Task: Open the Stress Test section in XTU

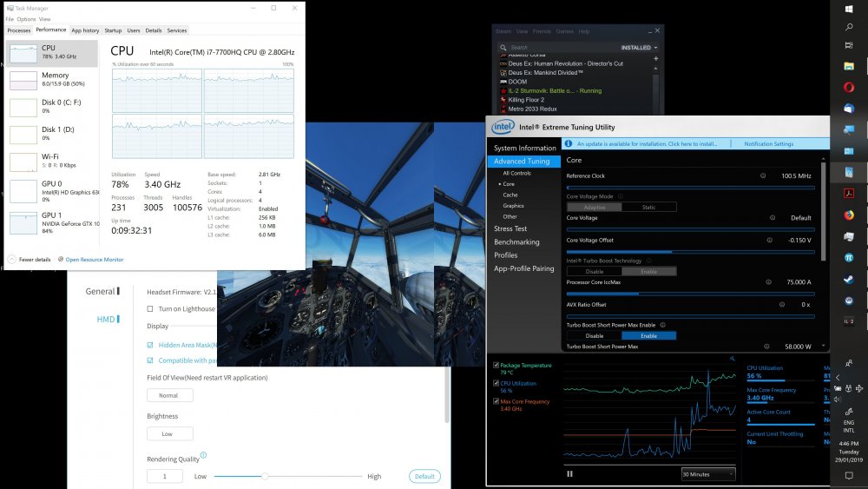Action: click(510, 229)
